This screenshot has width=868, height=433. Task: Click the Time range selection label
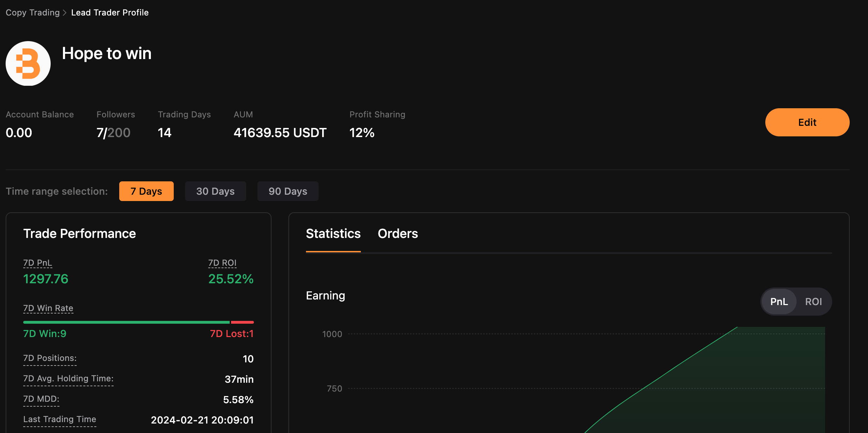[x=57, y=191]
